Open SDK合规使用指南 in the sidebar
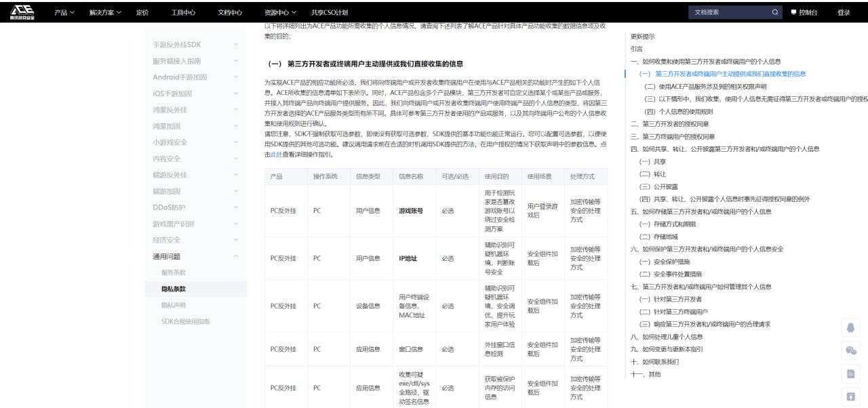868x408 pixels. pos(185,321)
